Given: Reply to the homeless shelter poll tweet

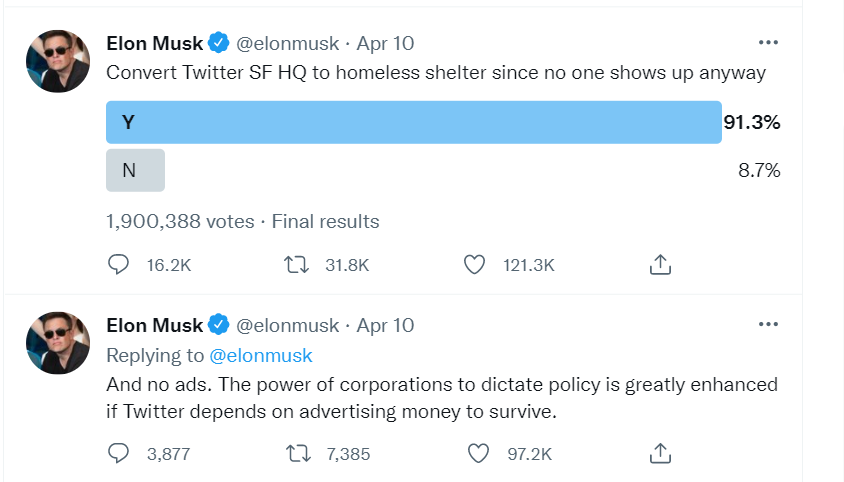Looking at the screenshot, I should tap(119, 264).
